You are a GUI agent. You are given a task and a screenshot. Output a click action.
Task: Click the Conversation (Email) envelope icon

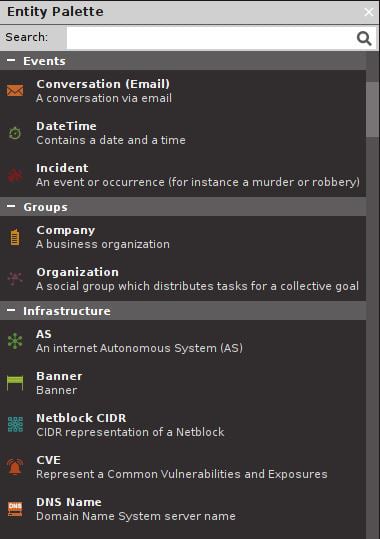click(x=15, y=91)
